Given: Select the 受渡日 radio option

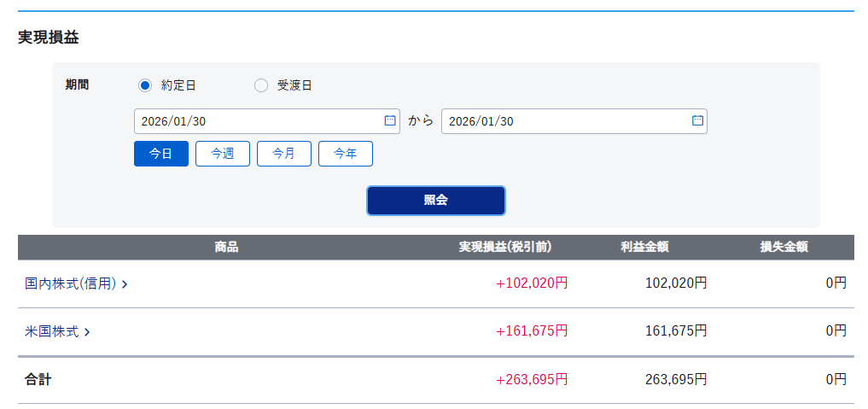Looking at the screenshot, I should point(261,85).
